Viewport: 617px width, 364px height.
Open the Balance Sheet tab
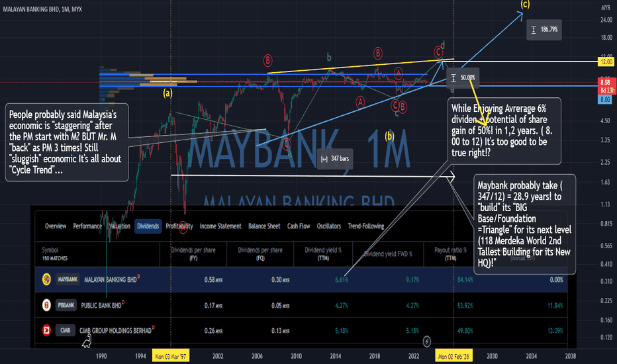pyautogui.click(x=264, y=226)
